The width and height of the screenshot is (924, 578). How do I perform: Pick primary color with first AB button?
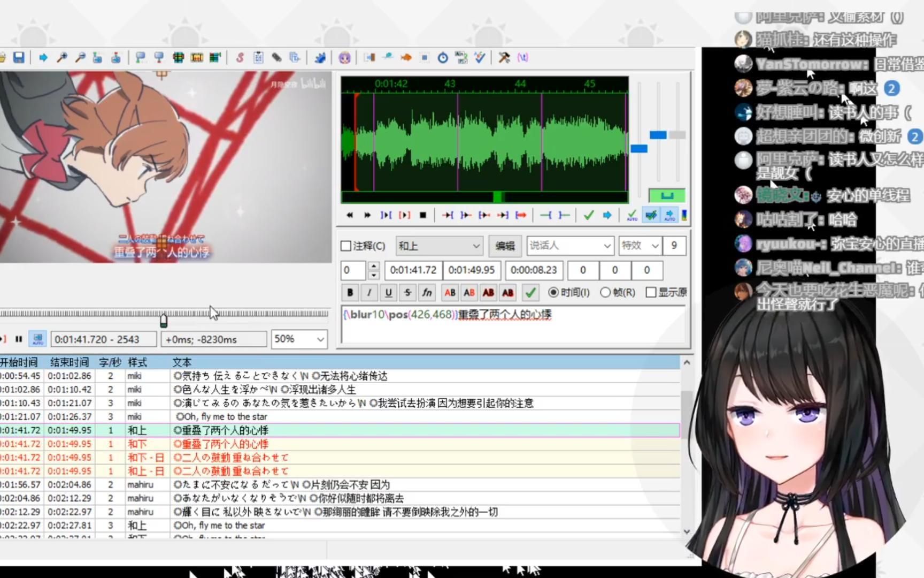[x=450, y=292]
